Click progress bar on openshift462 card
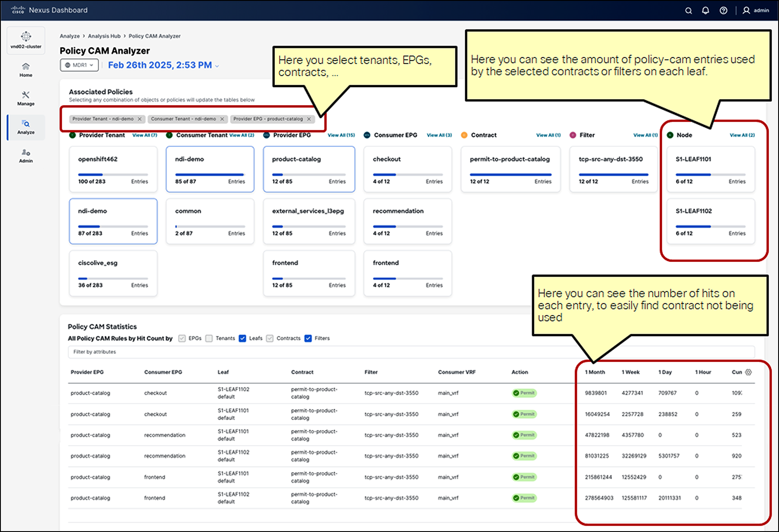Image resolution: width=779 pixels, height=532 pixels. pos(113,174)
